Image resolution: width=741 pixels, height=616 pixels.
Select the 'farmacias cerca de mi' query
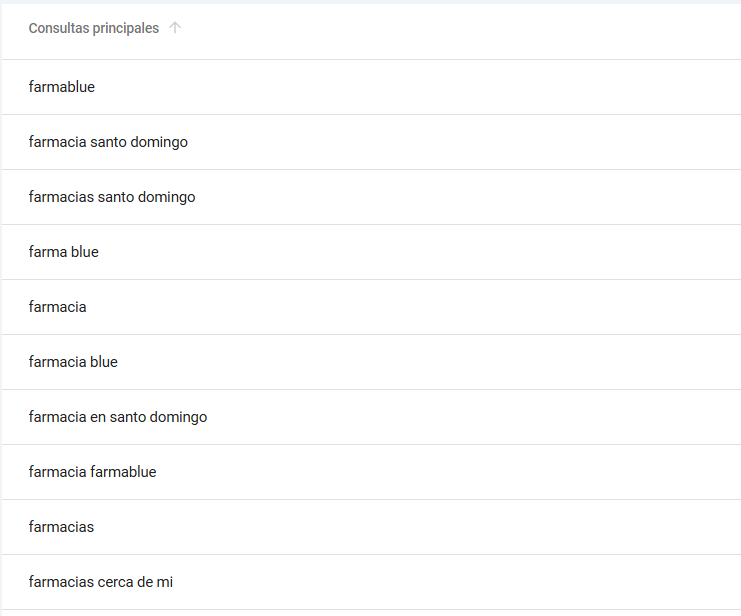371,582
